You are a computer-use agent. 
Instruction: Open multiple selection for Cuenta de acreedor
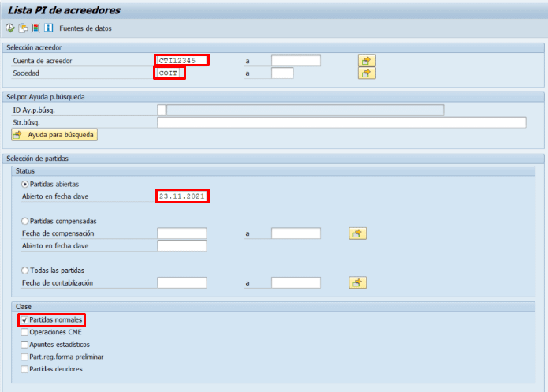tap(367, 61)
